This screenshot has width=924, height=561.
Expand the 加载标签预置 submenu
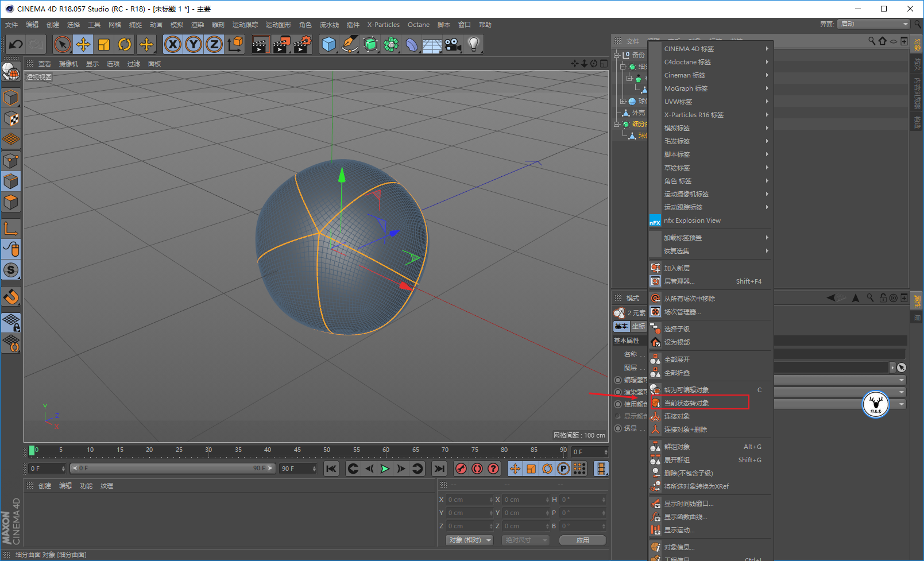(x=711, y=238)
